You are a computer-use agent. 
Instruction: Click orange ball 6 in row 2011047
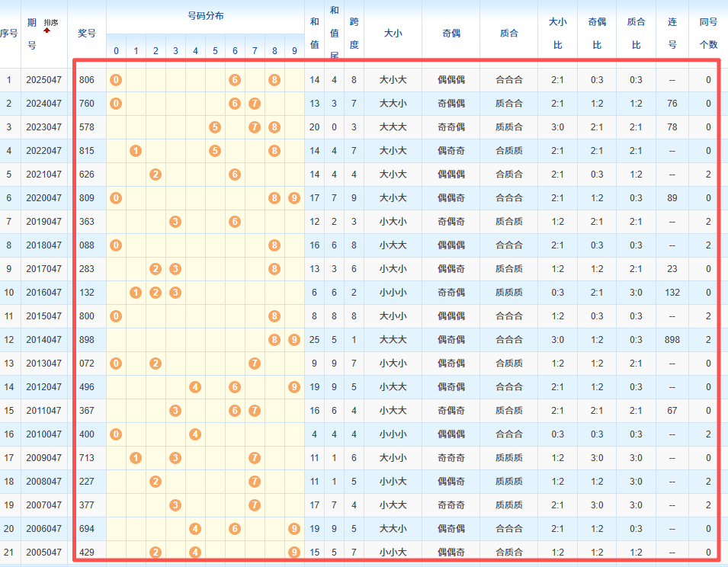click(235, 411)
